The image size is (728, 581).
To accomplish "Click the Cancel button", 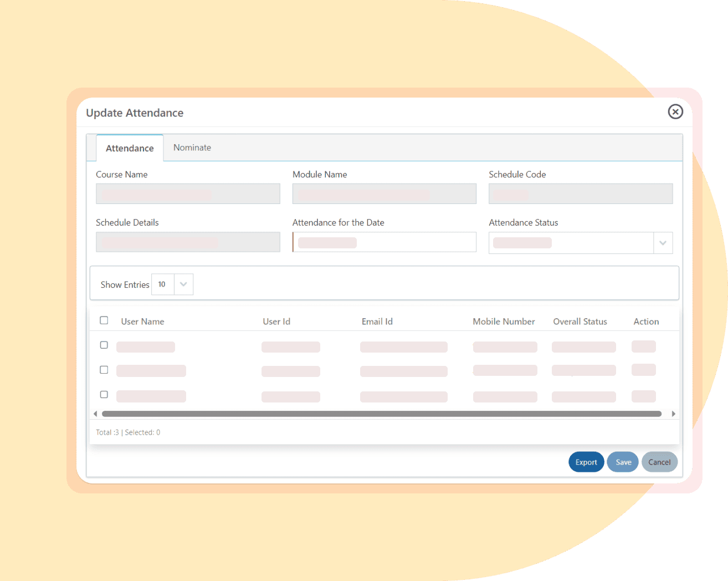I will [659, 462].
